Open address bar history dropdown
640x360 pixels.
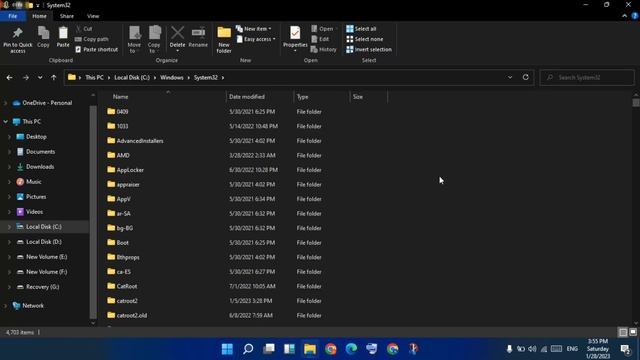tap(510, 77)
